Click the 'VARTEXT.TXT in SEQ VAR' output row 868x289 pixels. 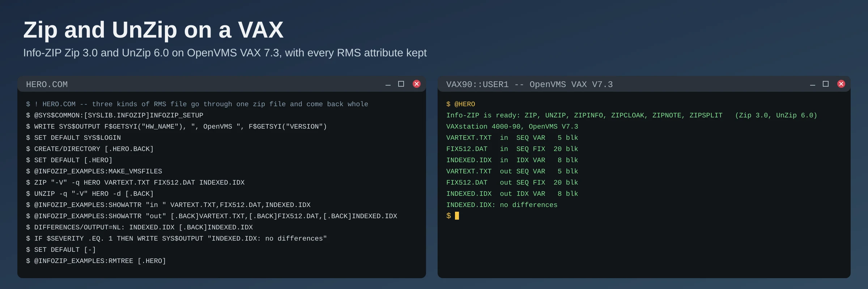click(x=512, y=138)
